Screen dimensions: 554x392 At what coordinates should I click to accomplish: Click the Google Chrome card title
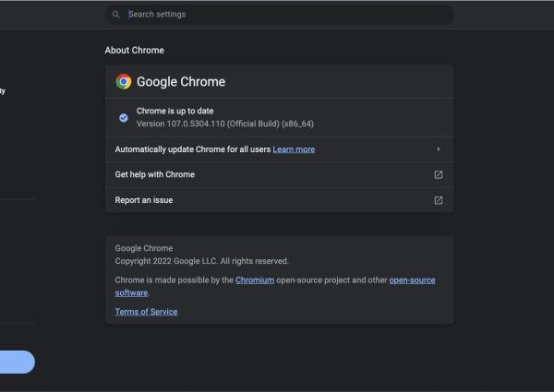(181, 82)
